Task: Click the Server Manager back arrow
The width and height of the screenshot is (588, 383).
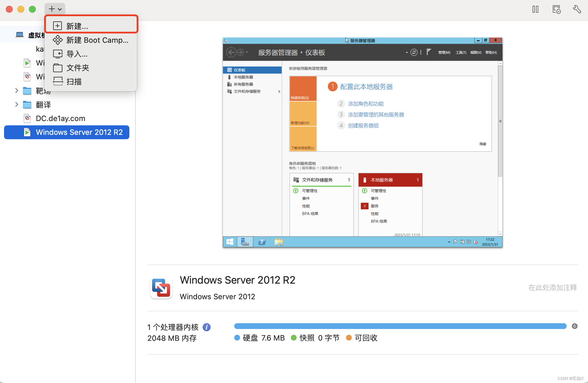Action: [x=231, y=52]
